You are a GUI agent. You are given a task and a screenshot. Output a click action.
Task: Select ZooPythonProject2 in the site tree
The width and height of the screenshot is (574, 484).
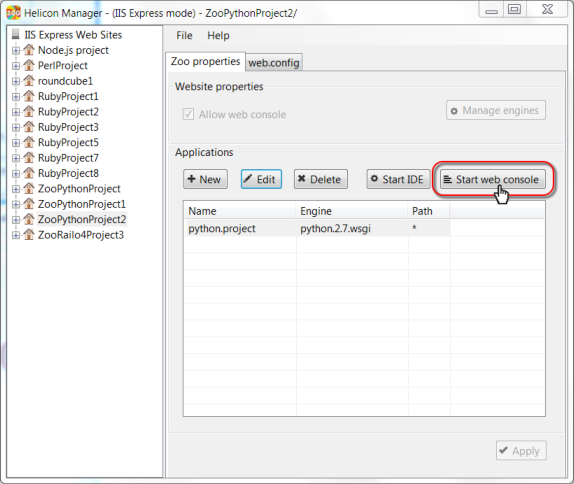[x=82, y=219]
